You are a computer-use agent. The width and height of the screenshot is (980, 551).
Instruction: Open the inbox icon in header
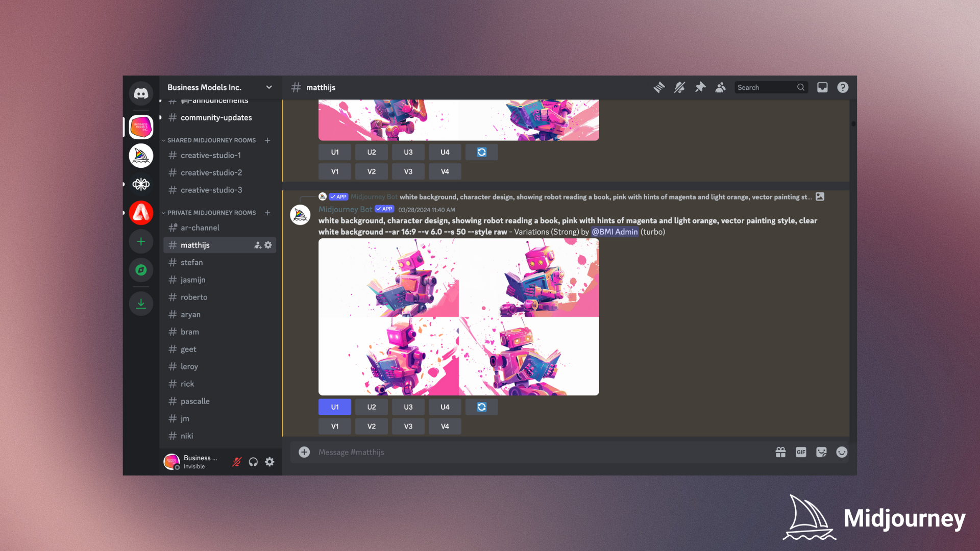coord(822,87)
